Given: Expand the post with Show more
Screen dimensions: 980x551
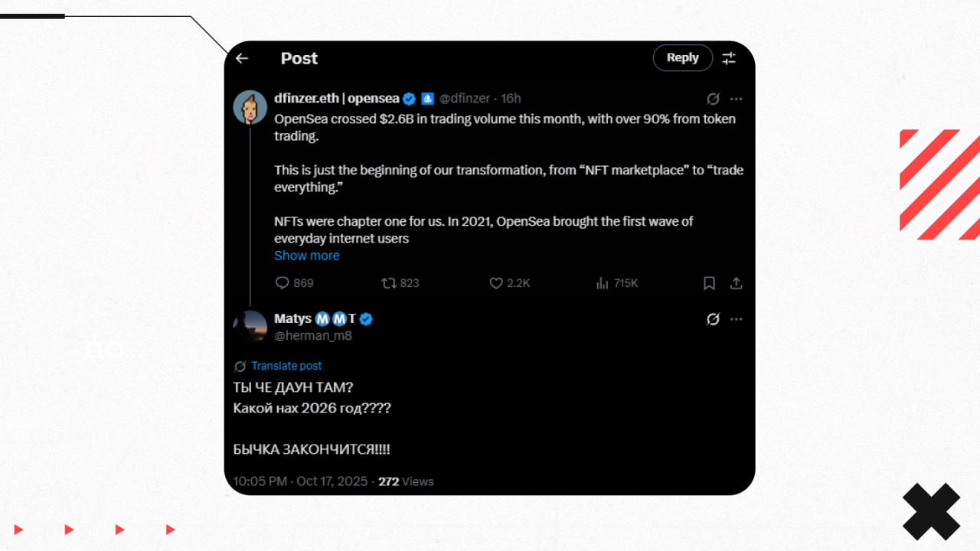Looking at the screenshot, I should pyautogui.click(x=307, y=256).
